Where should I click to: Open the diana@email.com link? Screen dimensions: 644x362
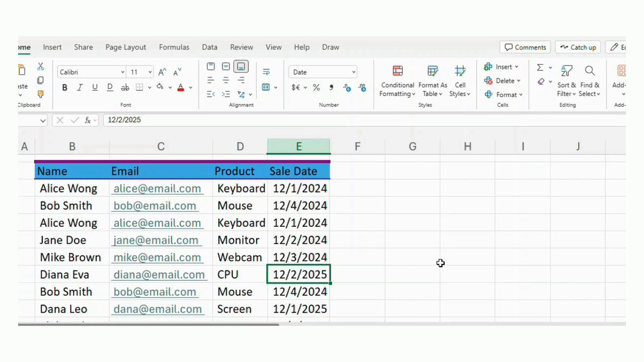coord(159,275)
